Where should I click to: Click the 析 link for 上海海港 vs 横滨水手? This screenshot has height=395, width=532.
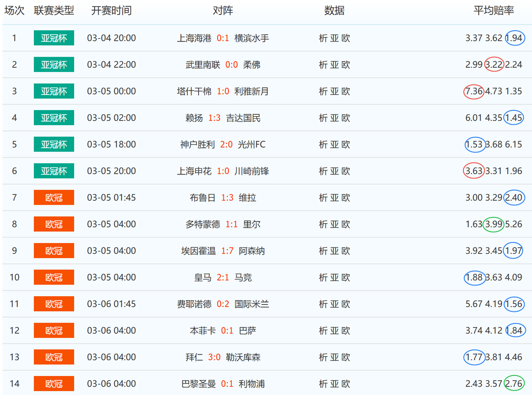323,38
